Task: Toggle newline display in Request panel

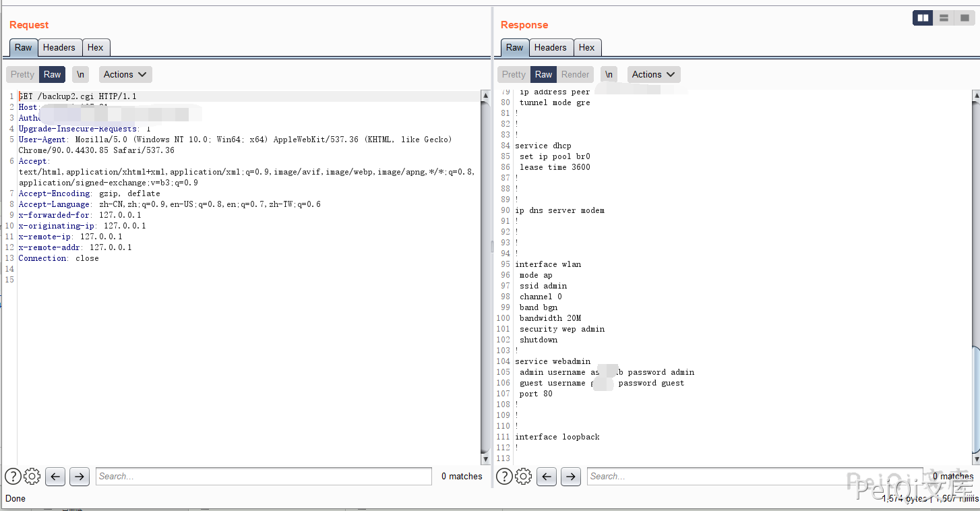Action: tap(81, 74)
